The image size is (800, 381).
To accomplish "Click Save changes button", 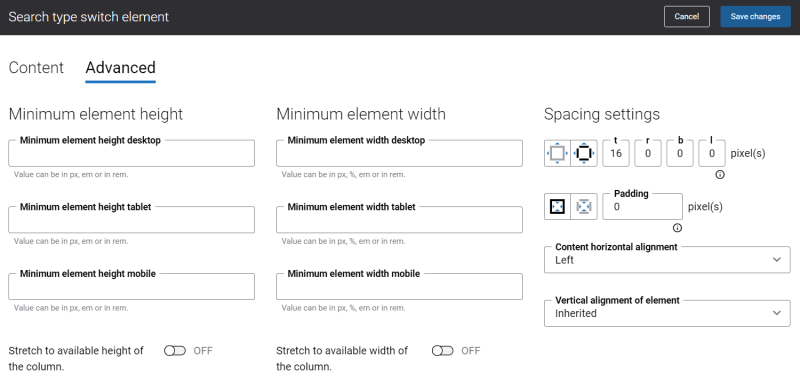I will pos(756,16).
